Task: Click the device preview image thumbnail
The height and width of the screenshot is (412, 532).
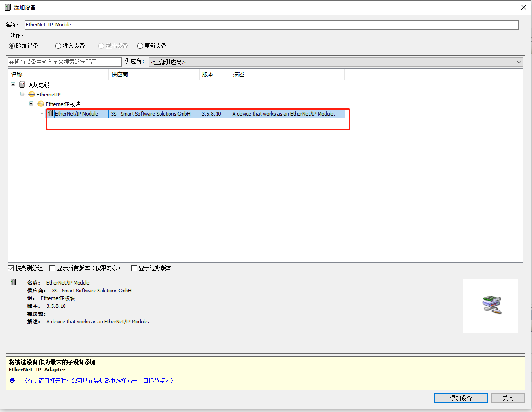Action: point(491,306)
